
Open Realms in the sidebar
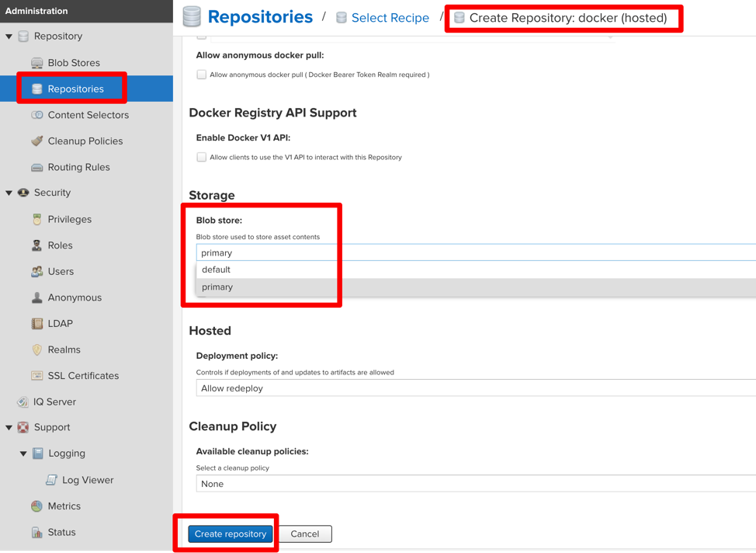(64, 350)
